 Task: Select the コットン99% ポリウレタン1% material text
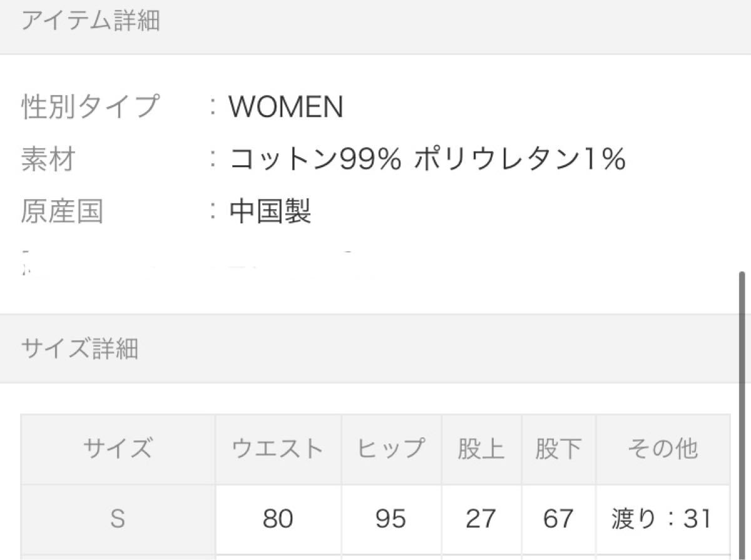click(427, 160)
